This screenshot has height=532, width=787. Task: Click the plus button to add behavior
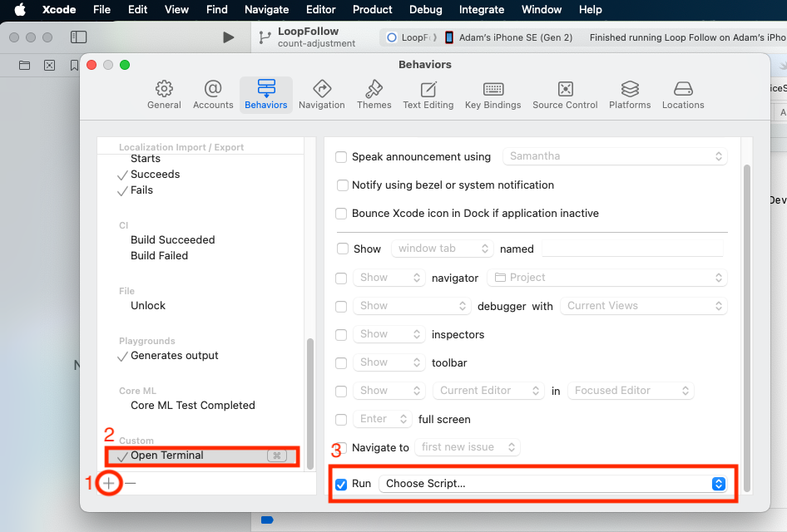tap(109, 483)
